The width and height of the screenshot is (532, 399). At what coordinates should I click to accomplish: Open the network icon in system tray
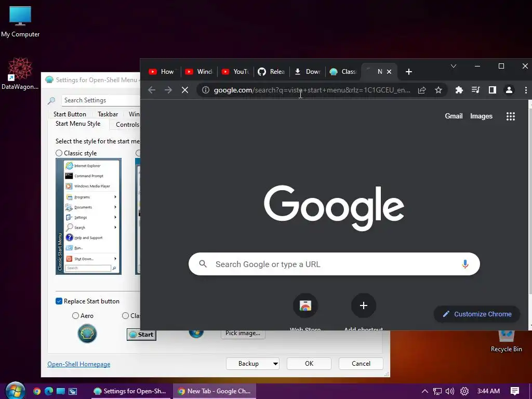click(x=437, y=391)
